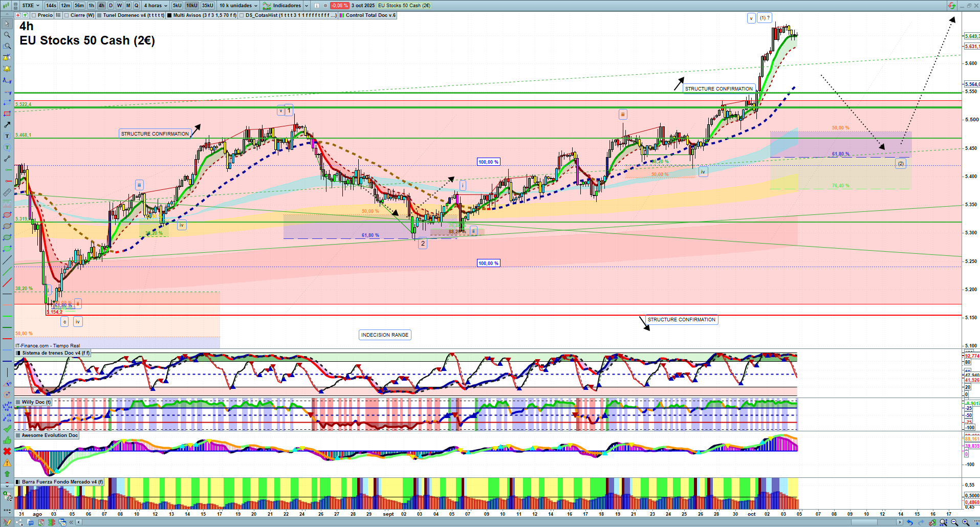Open the STXE symbol dropdown

[x=31, y=6]
